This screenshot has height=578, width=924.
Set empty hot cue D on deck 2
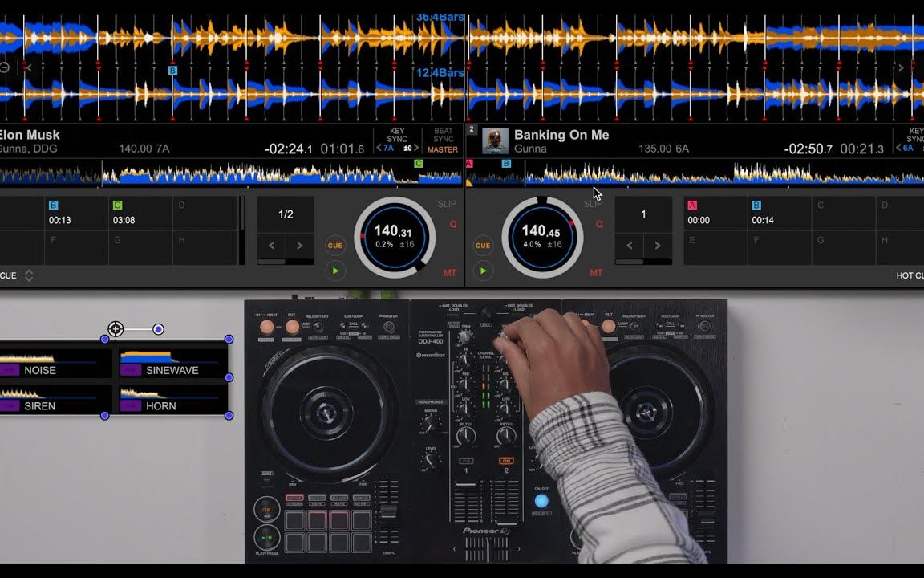[900, 214]
